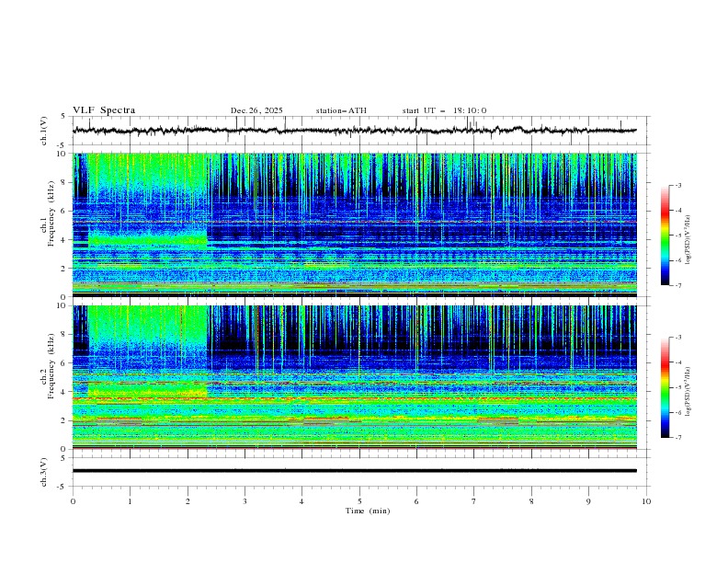Click time axis tick label "8"
Viewport: 728px width, 563px height.
click(x=531, y=501)
